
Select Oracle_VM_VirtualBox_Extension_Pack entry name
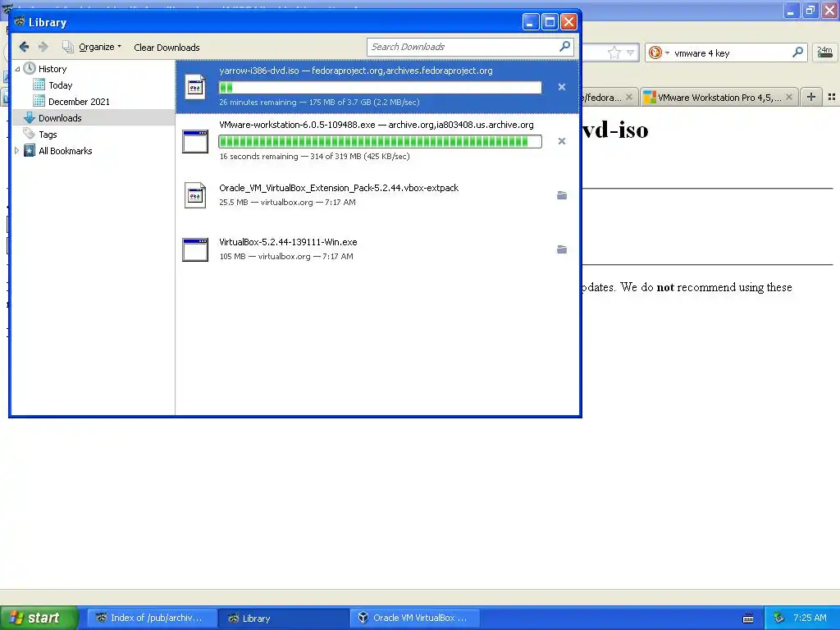point(339,188)
